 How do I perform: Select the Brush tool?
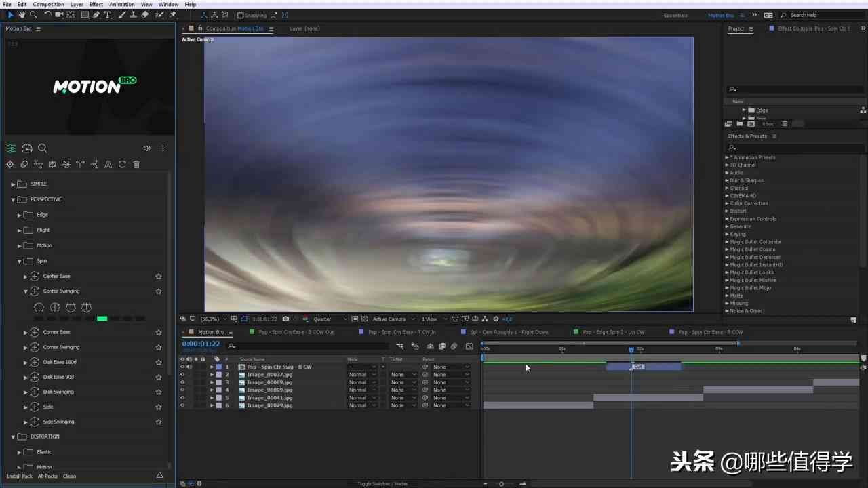pyautogui.click(x=121, y=15)
